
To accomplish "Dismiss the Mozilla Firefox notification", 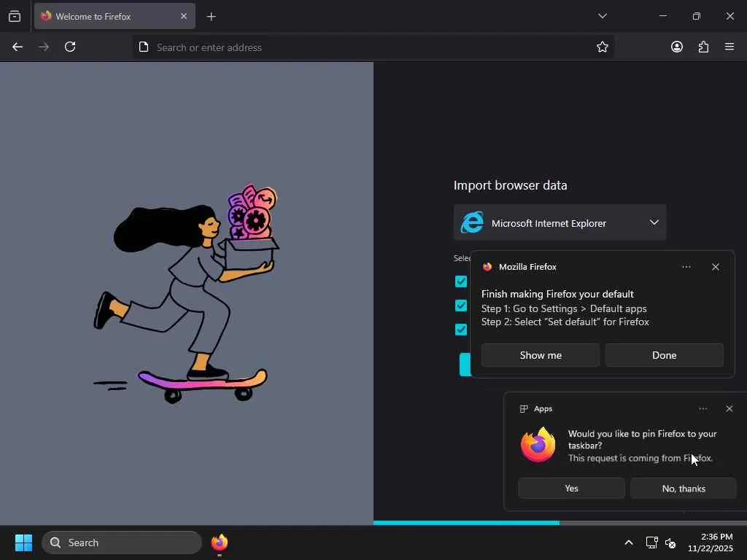I will point(715,267).
